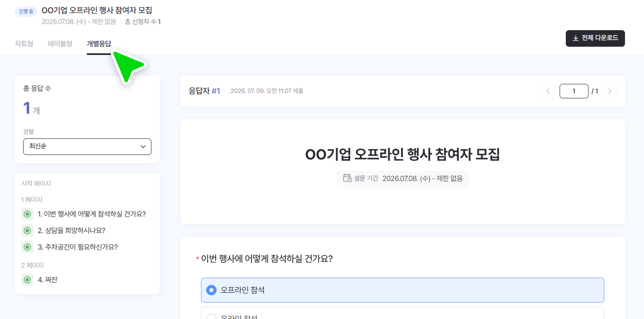644x319 pixels.
Task: Open the 최신순 sort dropdown
Action: tap(87, 147)
